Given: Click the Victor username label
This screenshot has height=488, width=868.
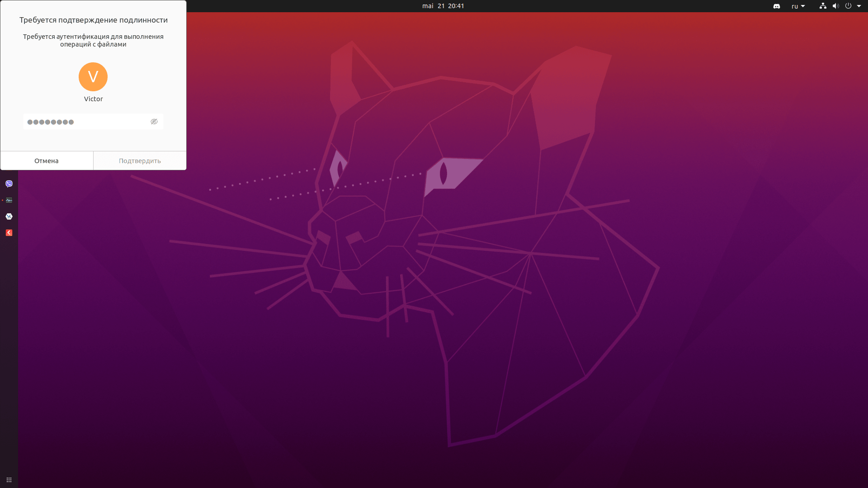Looking at the screenshot, I should (93, 99).
